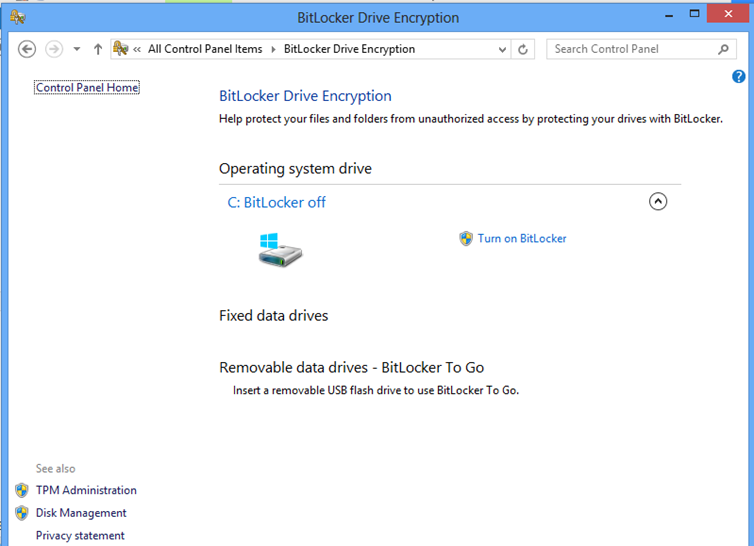Open the Privacy statement link

tap(80, 535)
